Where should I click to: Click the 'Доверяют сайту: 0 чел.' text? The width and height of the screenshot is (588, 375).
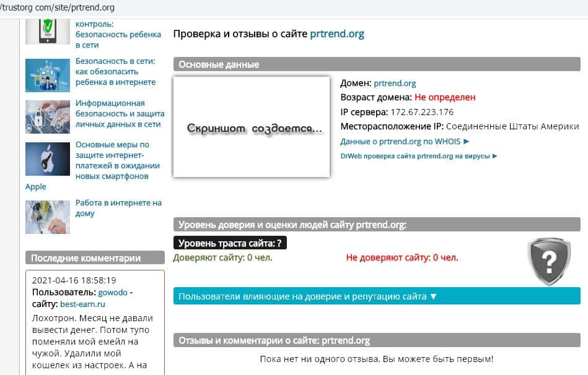tap(223, 258)
